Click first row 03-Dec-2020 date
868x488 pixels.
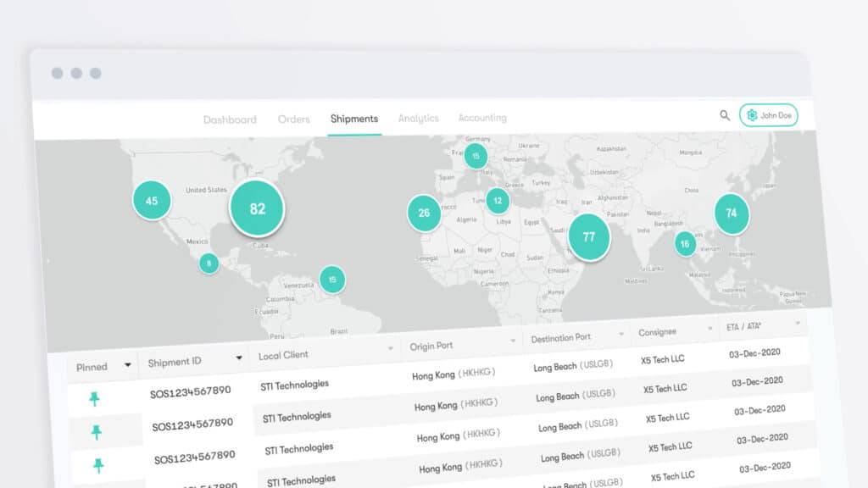coord(754,353)
